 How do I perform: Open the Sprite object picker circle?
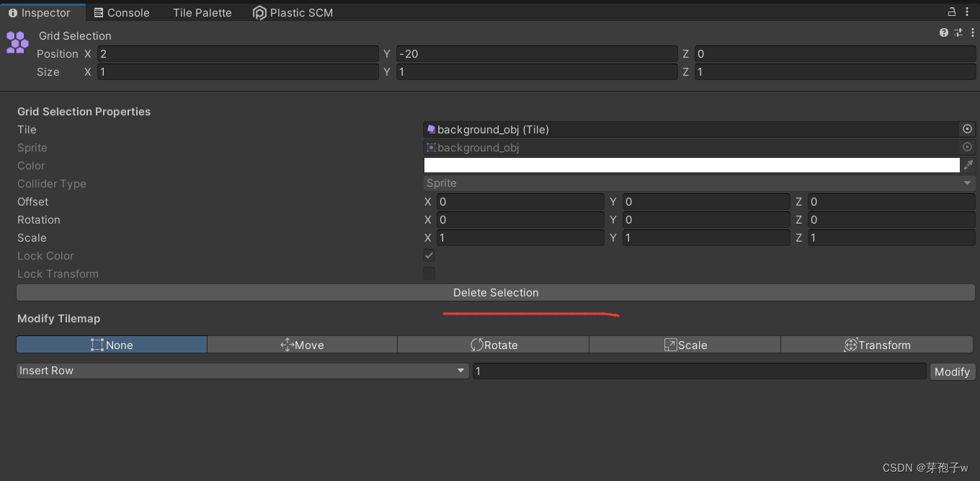click(966, 147)
